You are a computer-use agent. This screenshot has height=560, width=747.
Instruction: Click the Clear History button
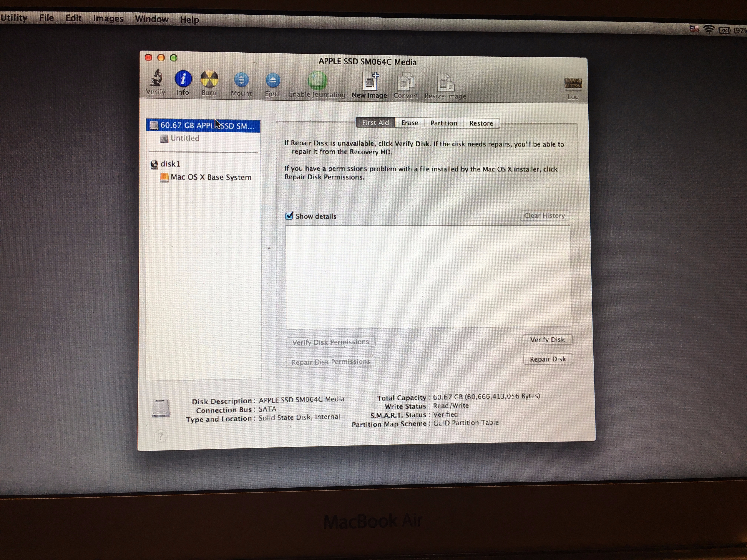pos(544,215)
